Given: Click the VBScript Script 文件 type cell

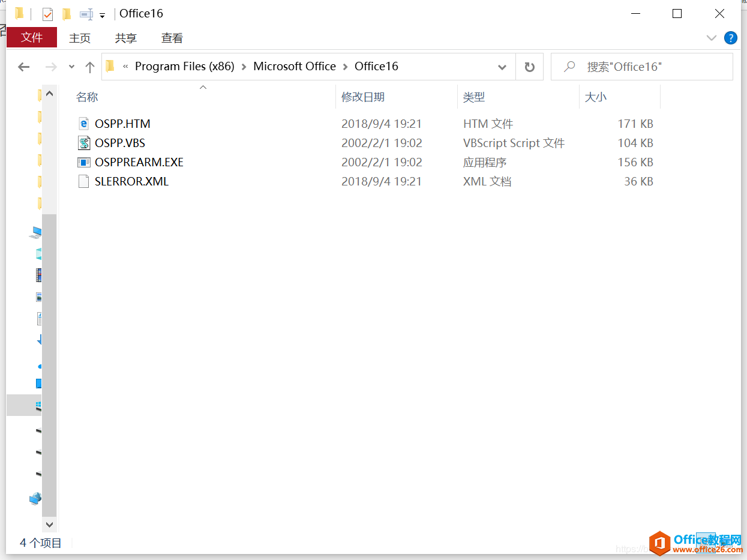Looking at the screenshot, I should [x=514, y=143].
